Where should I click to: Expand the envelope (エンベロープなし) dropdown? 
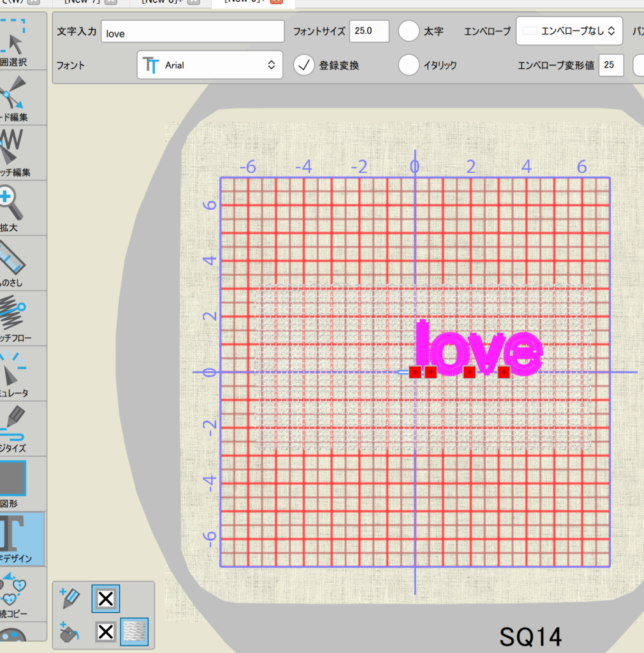[569, 31]
